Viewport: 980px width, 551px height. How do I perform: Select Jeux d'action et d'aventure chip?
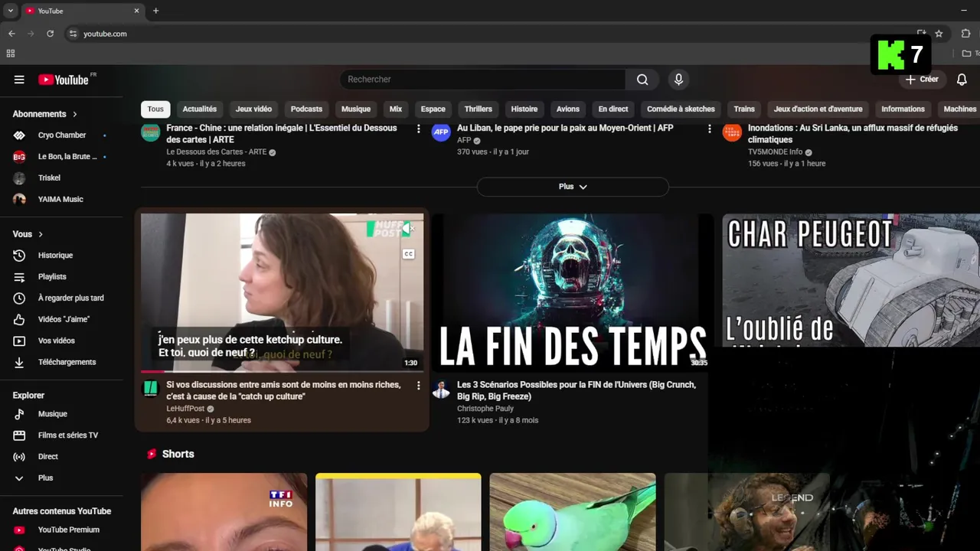818,109
